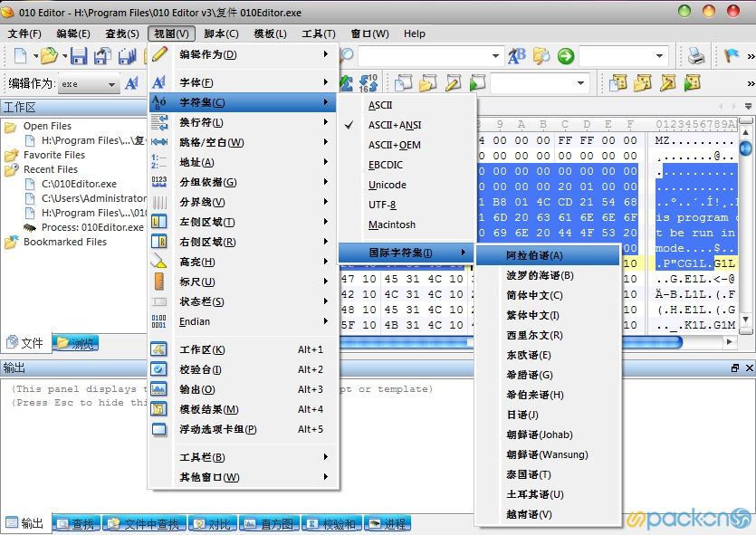This screenshot has height=535, width=756.
Task: Click the float/restore icon on 输出 panel
Action: (x=735, y=368)
